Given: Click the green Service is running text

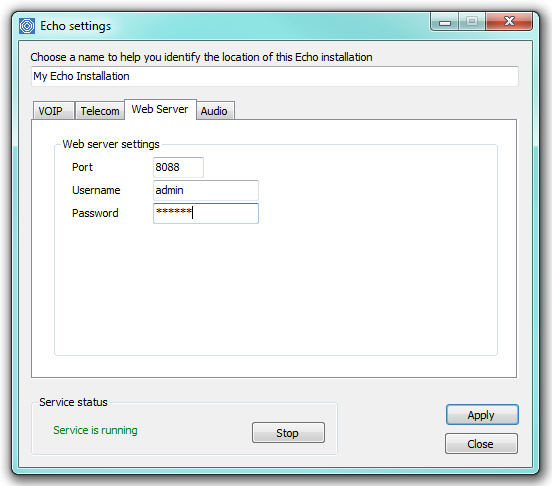Looking at the screenshot, I should click(x=95, y=430).
